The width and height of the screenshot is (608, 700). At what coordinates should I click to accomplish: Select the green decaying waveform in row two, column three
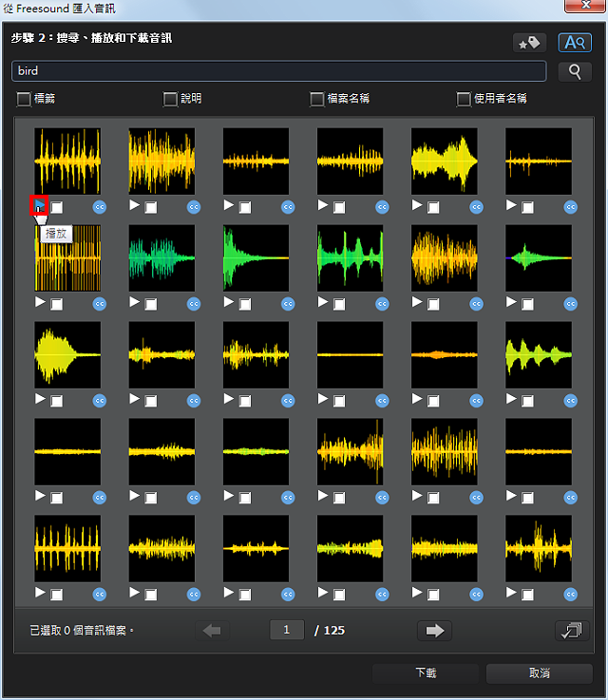click(x=256, y=258)
